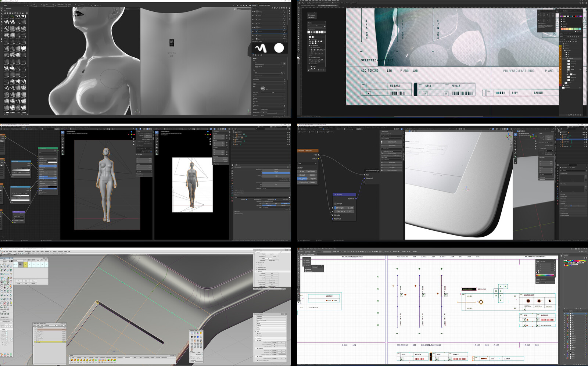Screen dimensions: 588x366
Task: Adjust the Strength slider on the Bump node
Action: pyautogui.click(x=344, y=208)
